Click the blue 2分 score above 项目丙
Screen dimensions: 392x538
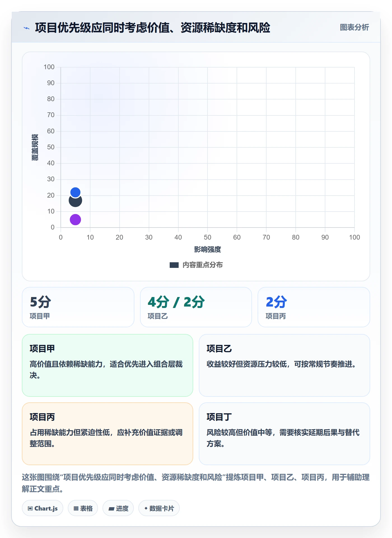(x=276, y=302)
